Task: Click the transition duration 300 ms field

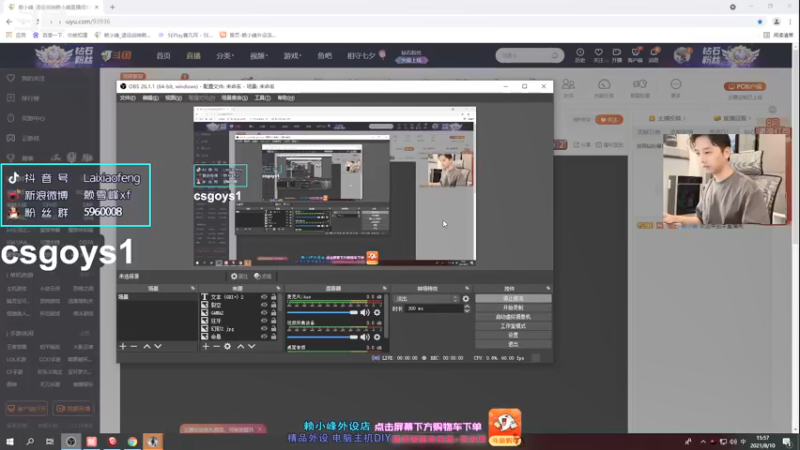Action: point(434,309)
